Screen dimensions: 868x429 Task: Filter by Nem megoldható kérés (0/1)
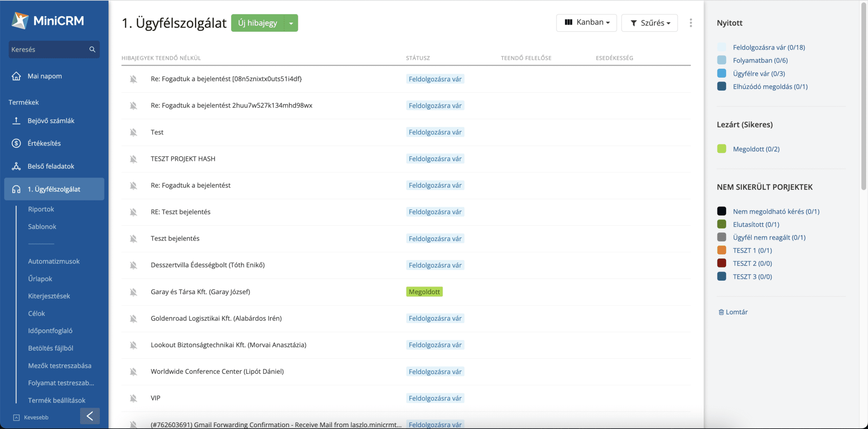(x=776, y=211)
